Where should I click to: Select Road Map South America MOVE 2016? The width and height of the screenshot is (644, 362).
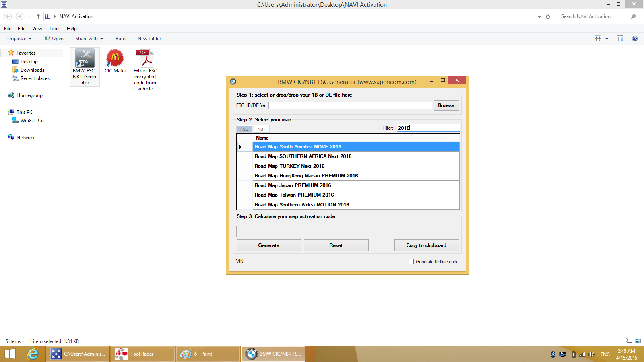pyautogui.click(x=356, y=147)
